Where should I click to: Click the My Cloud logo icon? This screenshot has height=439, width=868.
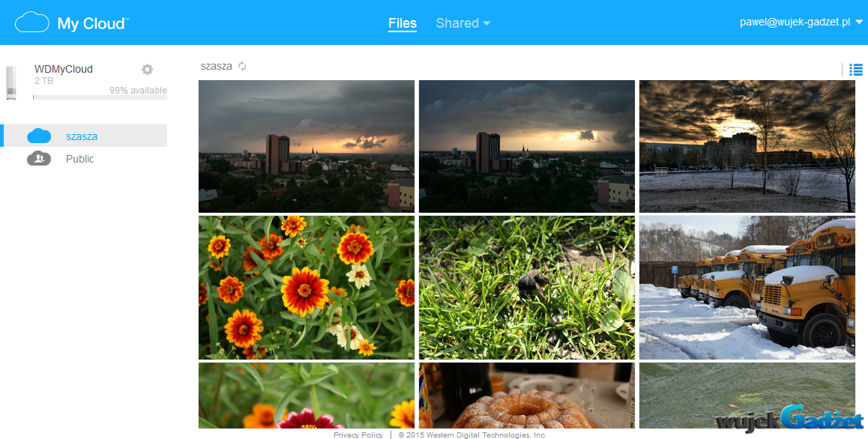(32, 22)
